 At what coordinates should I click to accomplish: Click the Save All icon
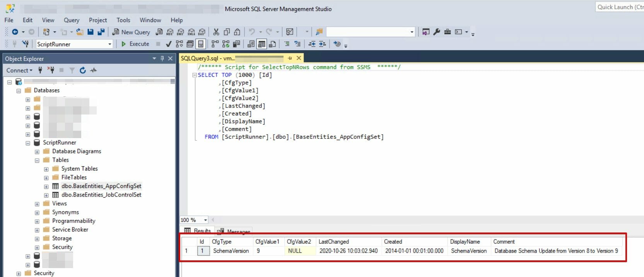pos(101,32)
